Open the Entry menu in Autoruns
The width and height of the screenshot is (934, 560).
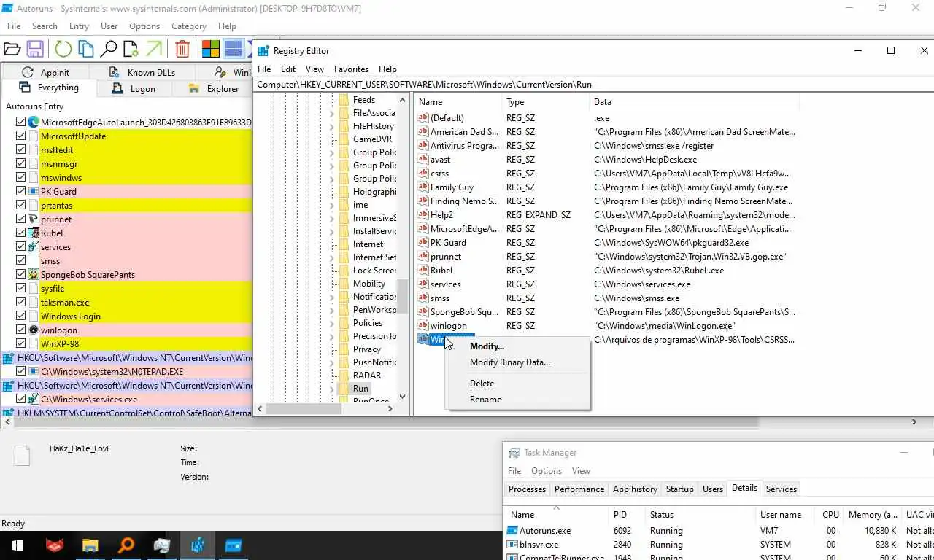(x=79, y=26)
